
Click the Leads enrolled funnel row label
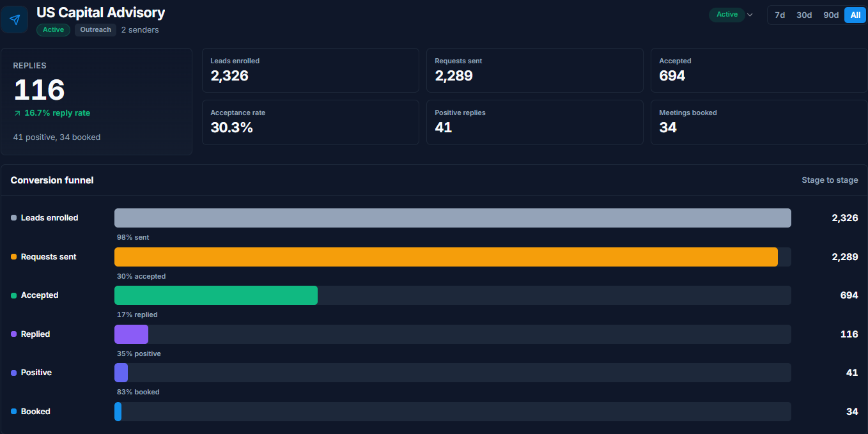[x=50, y=218]
